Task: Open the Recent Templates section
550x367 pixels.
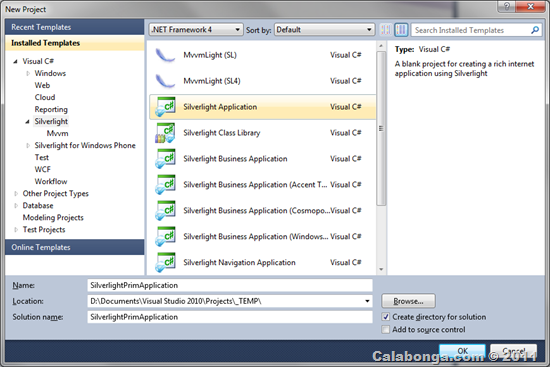Action: coord(74,27)
